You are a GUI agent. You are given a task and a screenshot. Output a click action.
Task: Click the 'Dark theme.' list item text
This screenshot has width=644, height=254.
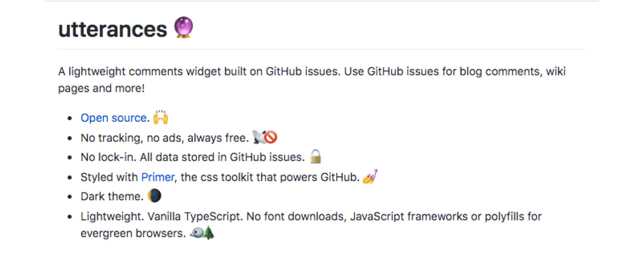[112, 197]
